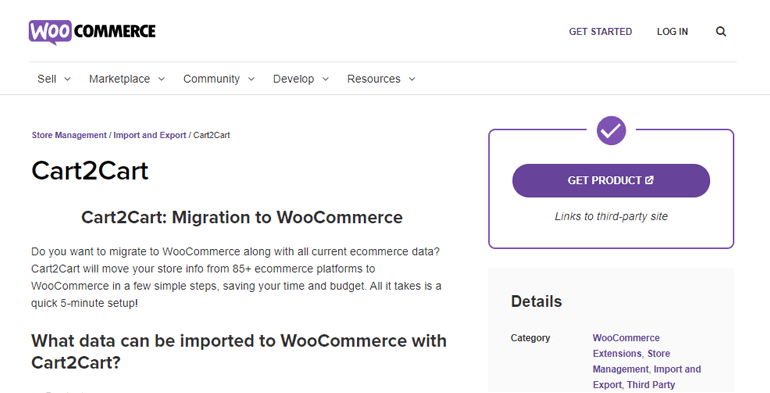The width and height of the screenshot is (770, 393).
Task: Expand the Sell menu chevron
Action: click(68, 79)
